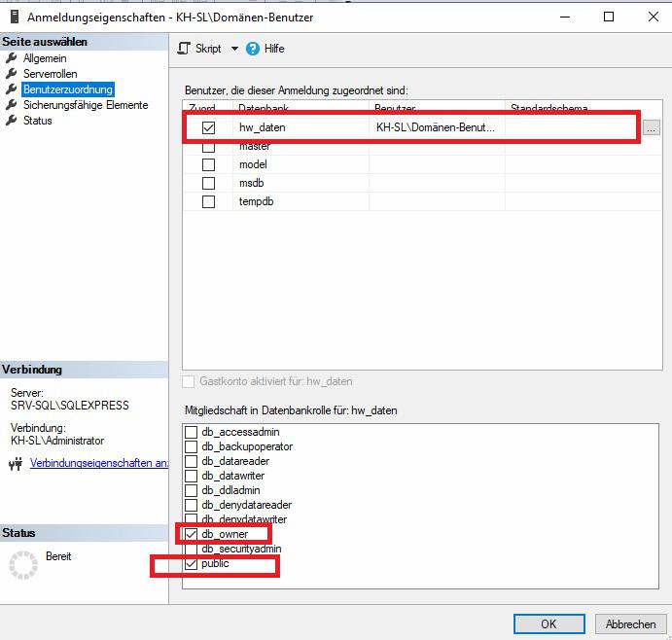Click the title bar application icon
Image resolution: width=672 pixels, height=640 pixels.
coord(13,18)
